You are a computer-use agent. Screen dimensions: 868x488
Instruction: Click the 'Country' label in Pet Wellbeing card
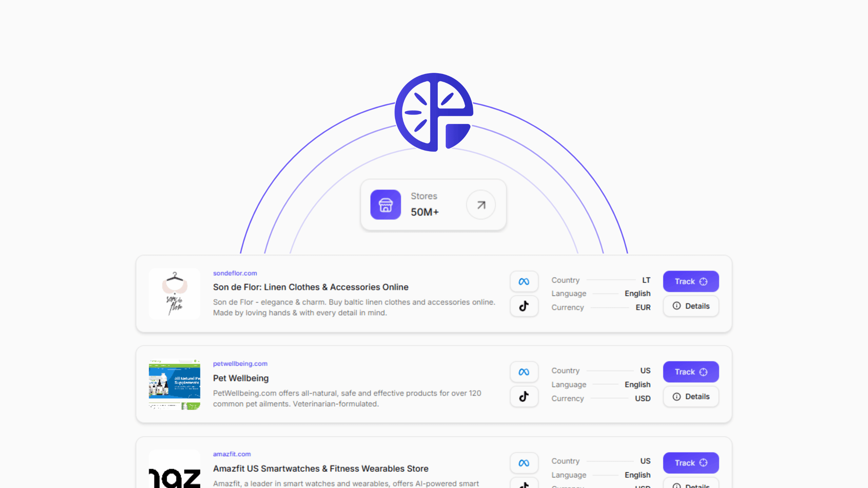pyautogui.click(x=566, y=371)
